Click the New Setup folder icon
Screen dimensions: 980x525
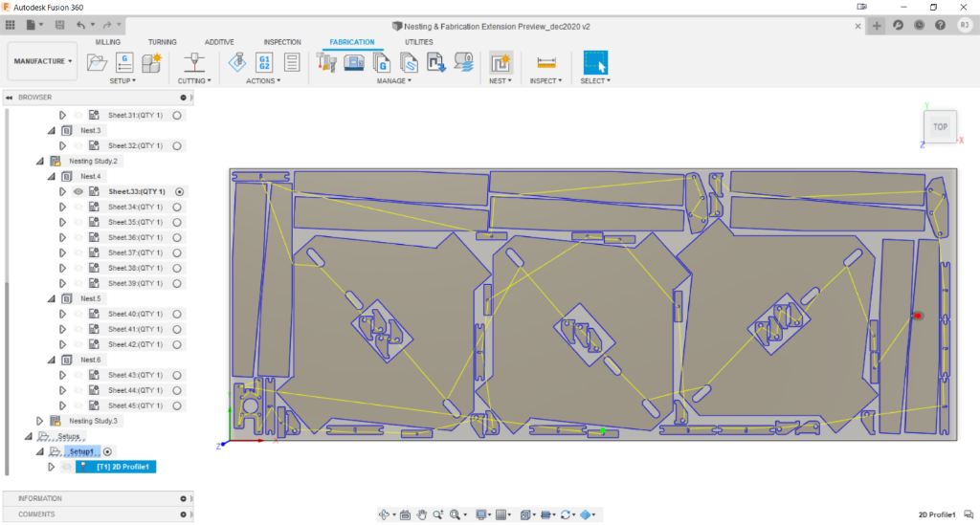(x=97, y=63)
